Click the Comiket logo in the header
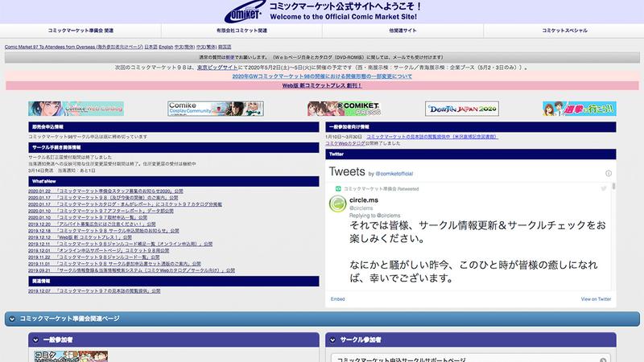644x362 pixels. point(244,12)
